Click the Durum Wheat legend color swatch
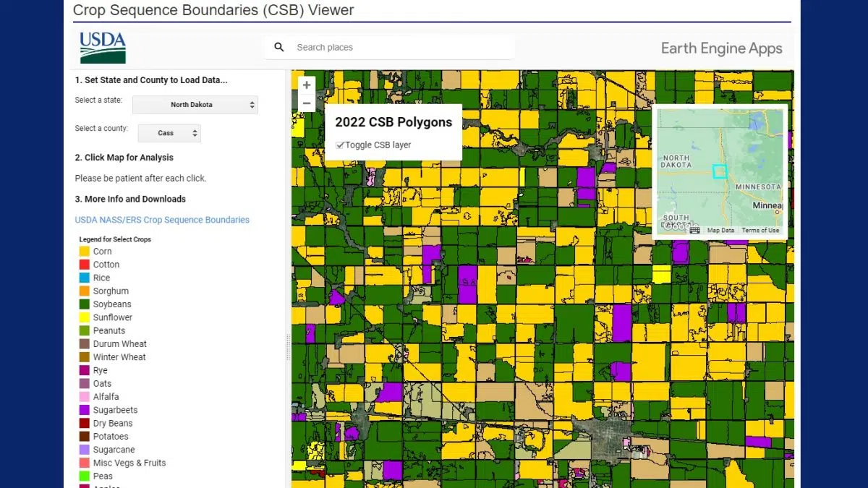 point(85,343)
